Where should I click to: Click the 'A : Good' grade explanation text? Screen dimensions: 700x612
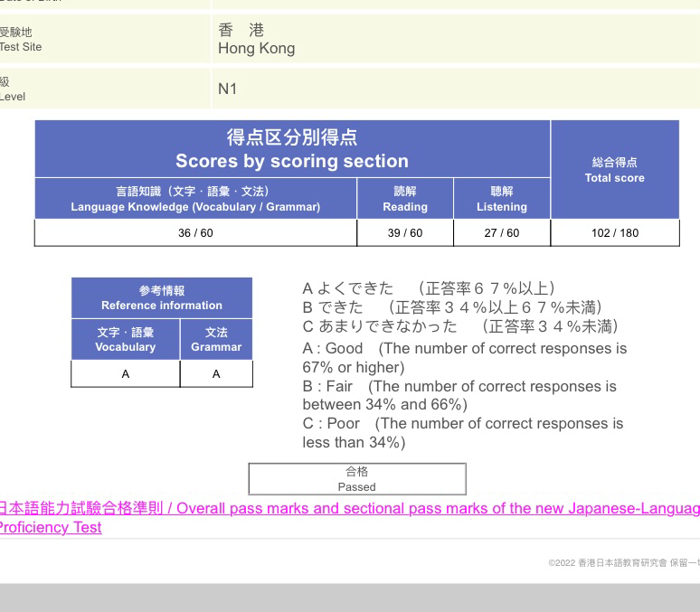click(x=464, y=358)
